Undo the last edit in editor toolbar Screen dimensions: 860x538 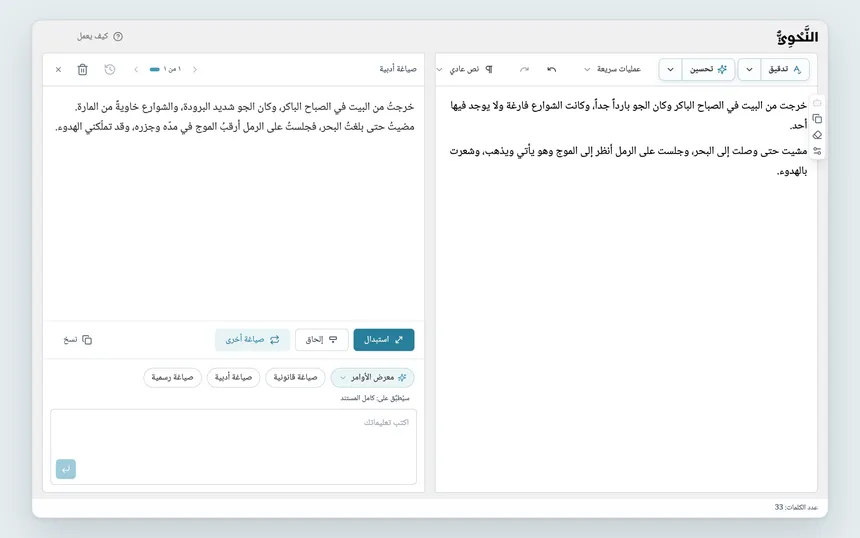[x=551, y=69]
